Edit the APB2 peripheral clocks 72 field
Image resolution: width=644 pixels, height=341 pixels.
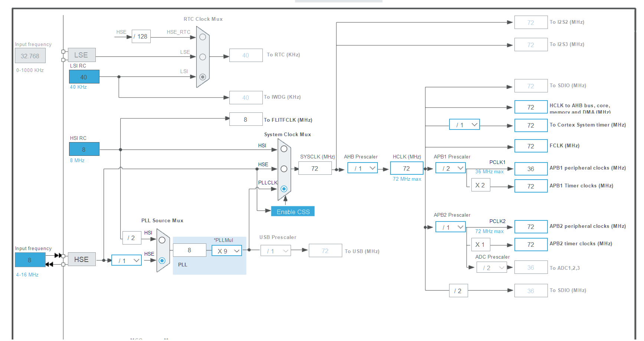pos(531,227)
